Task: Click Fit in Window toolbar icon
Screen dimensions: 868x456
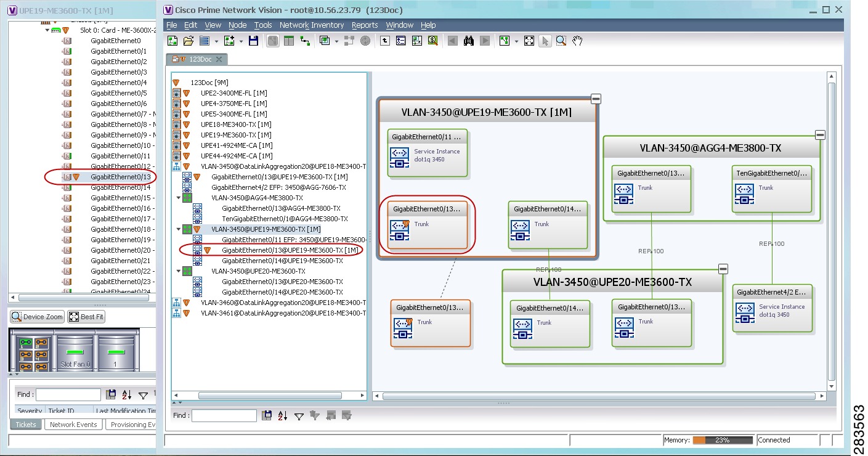Action: (529, 41)
